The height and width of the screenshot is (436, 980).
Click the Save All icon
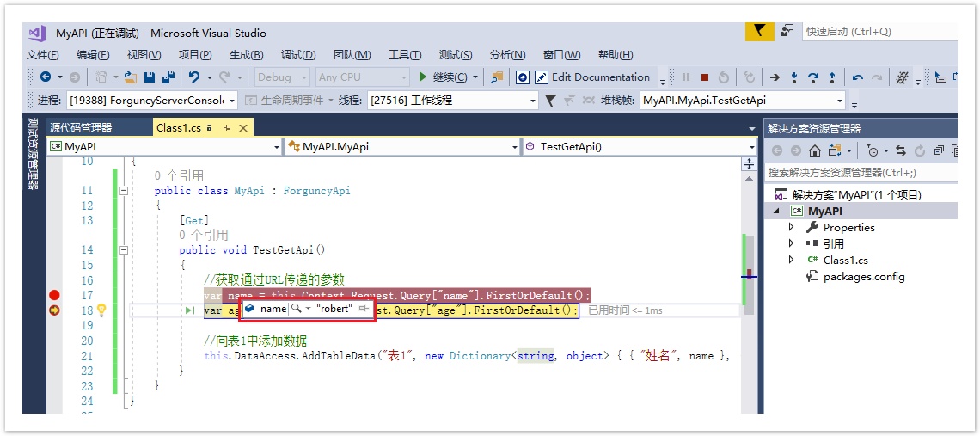tap(168, 77)
